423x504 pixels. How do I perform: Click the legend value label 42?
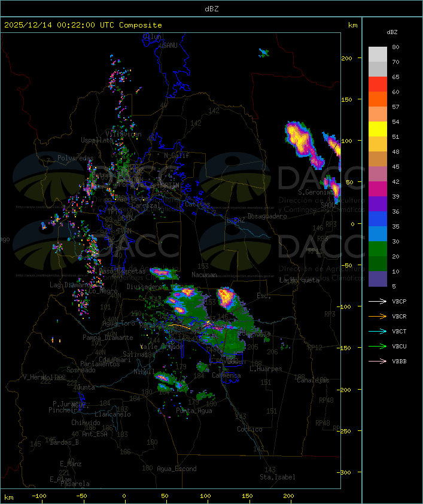[395, 182]
